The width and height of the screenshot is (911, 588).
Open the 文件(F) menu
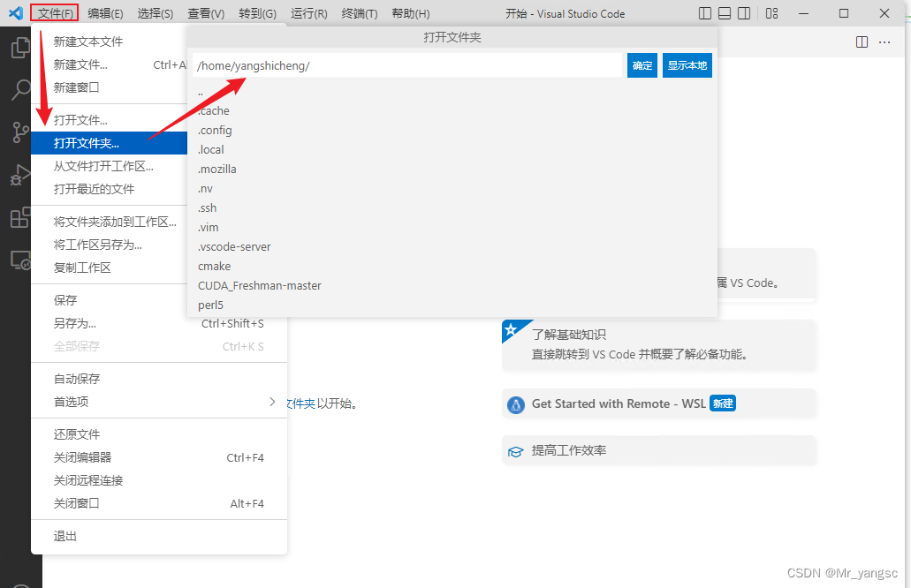coord(55,12)
